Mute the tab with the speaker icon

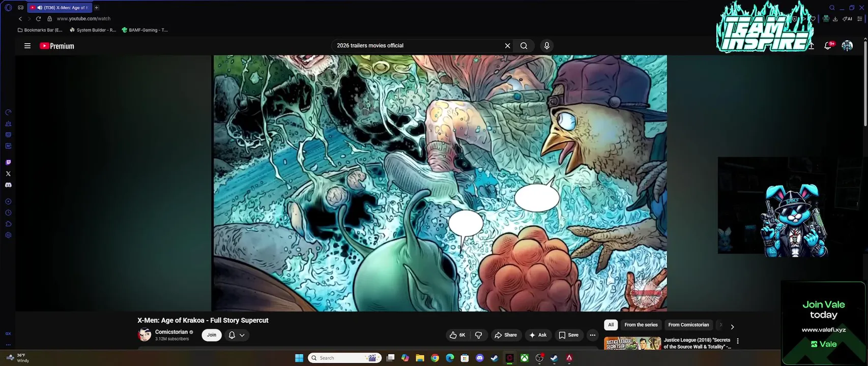(40, 8)
